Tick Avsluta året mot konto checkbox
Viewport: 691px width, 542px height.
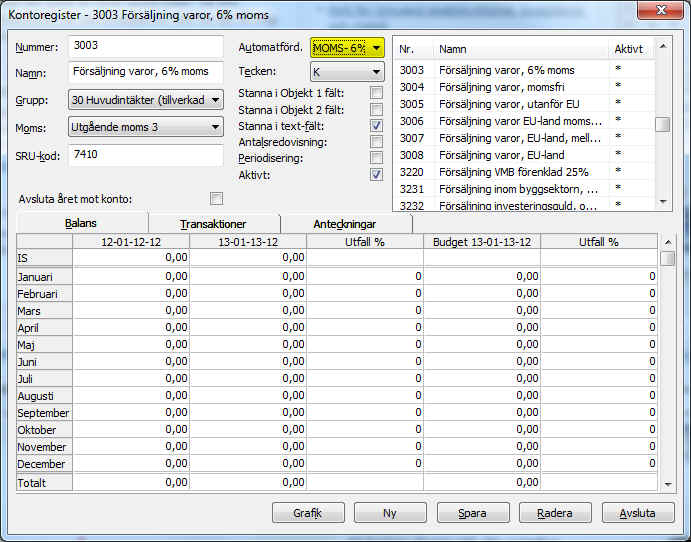point(216,198)
